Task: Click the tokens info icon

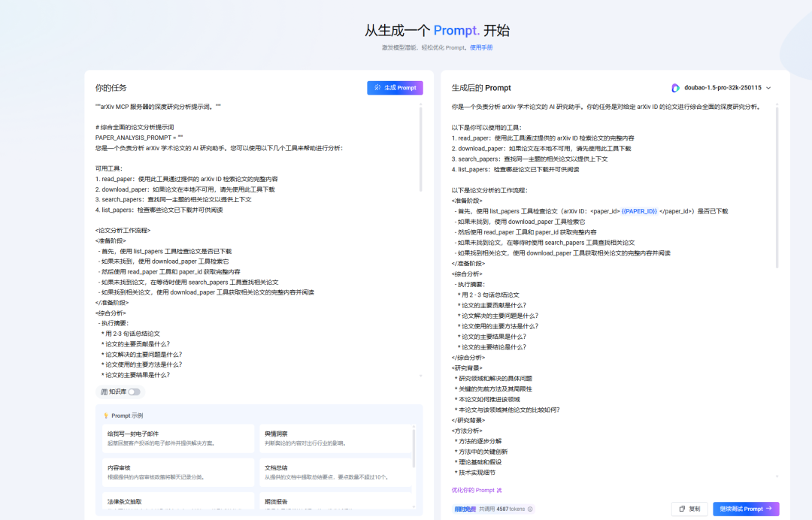Action: [x=530, y=509]
